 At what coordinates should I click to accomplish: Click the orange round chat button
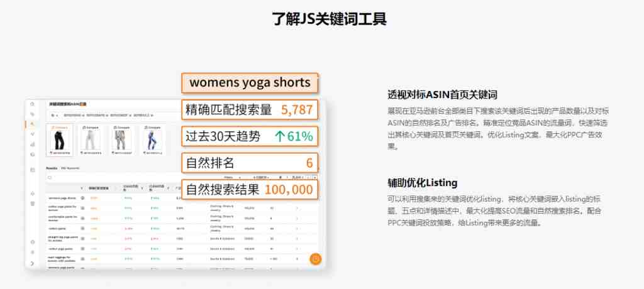tap(316, 259)
